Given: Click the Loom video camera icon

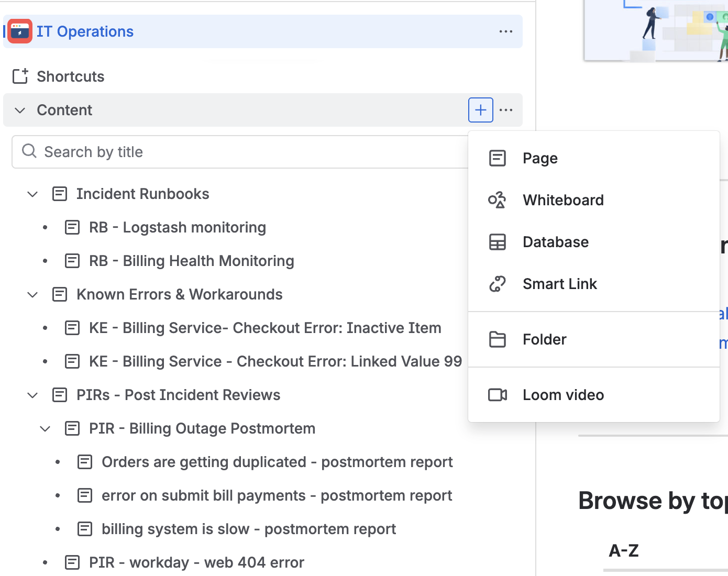Looking at the screenshot, I should coord(497,395).
